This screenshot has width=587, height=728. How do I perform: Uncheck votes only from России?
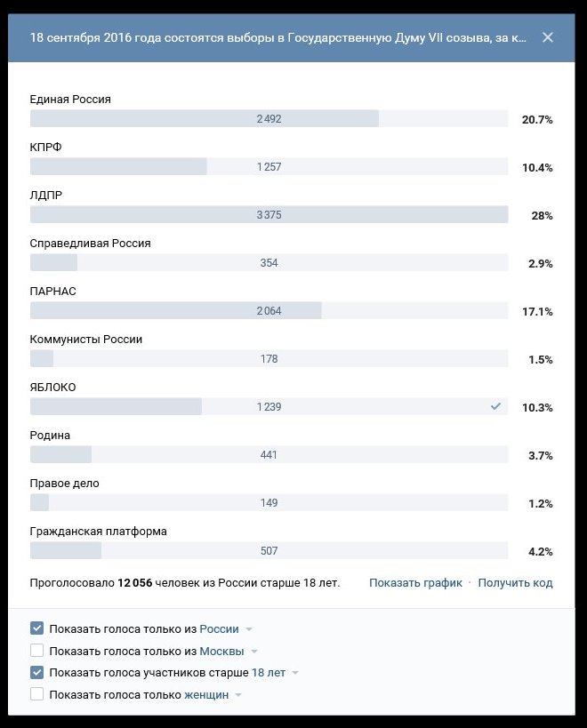[36, 628]
